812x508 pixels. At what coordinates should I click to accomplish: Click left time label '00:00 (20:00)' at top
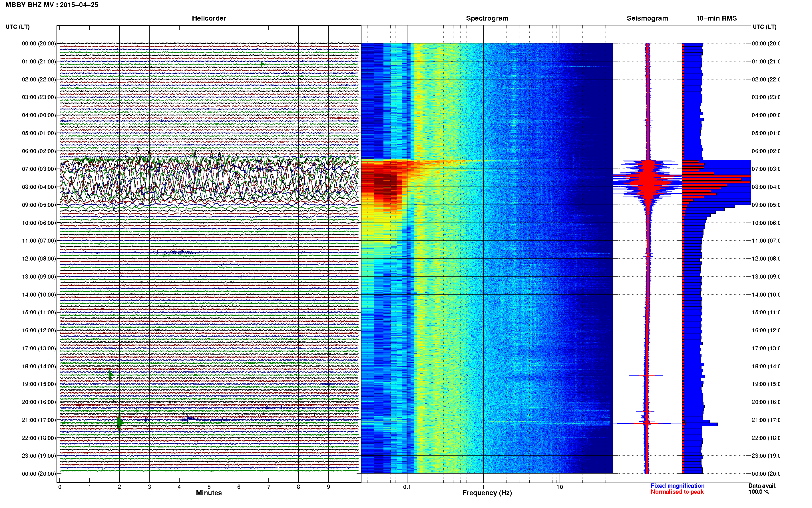[x=39, y=43]
